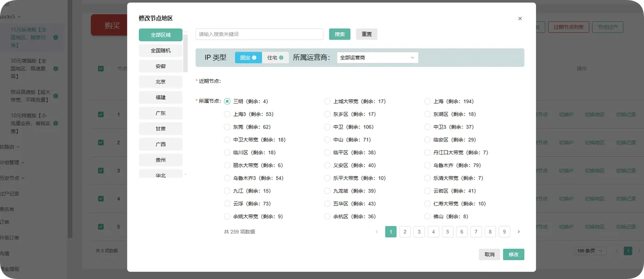Select the 上城大带宽 node radio button
The height and width of the screenshot is (279, 644).
point(327,101)
